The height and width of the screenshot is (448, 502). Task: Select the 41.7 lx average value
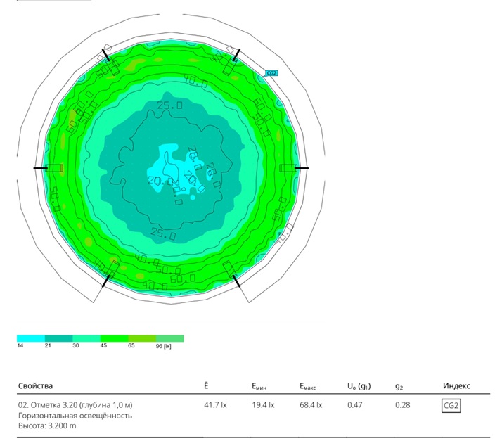(214, 405)
